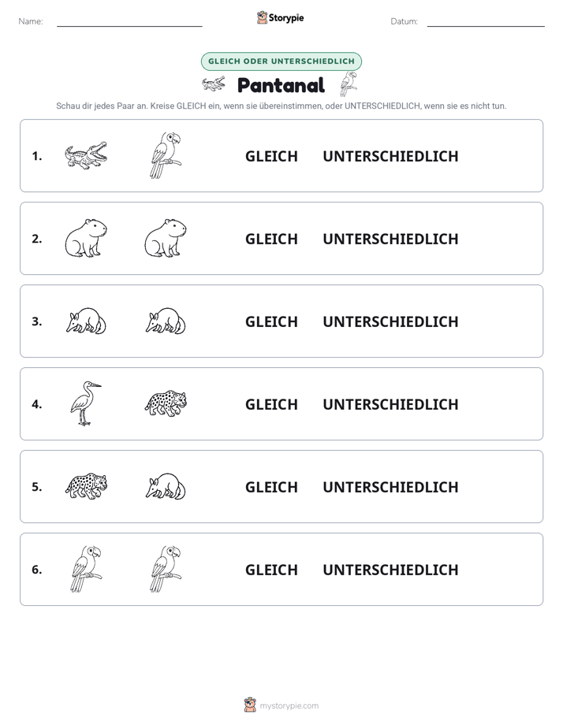Click the GLEICH ODER UNTERSCHIEDLICH badge
The width and height of the screenshot is (563, 728).
tap(281, 61)
